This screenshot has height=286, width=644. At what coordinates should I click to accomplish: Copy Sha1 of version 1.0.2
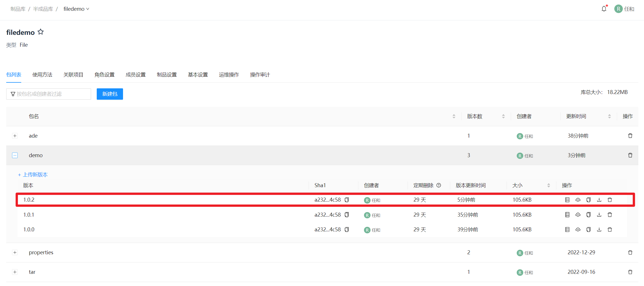(x=347, y=200)
